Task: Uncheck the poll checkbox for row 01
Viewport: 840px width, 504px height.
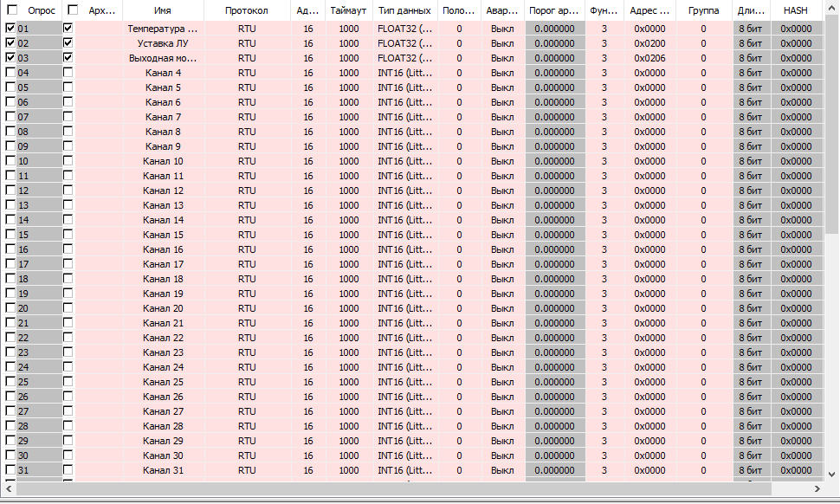Action: [x=10, y=29]
